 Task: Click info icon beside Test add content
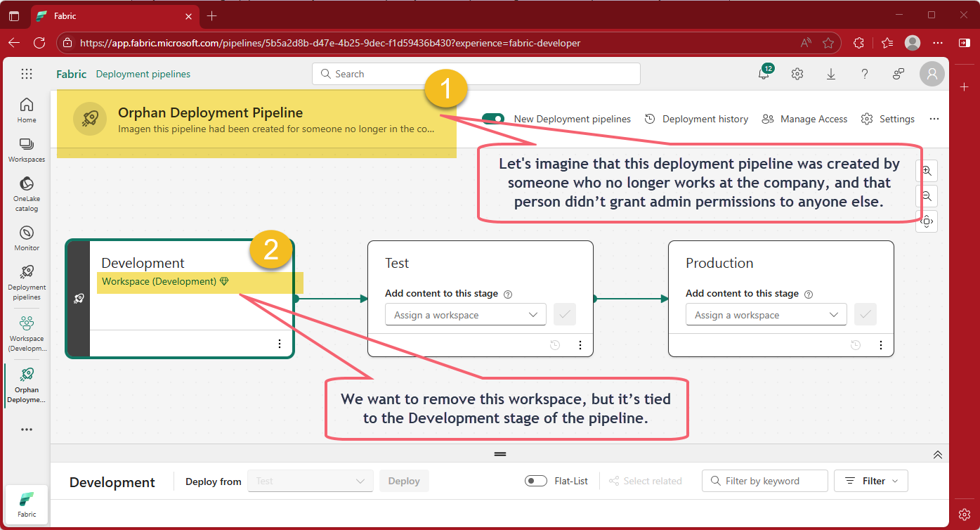pyautogui.click(x=508, y=295)
